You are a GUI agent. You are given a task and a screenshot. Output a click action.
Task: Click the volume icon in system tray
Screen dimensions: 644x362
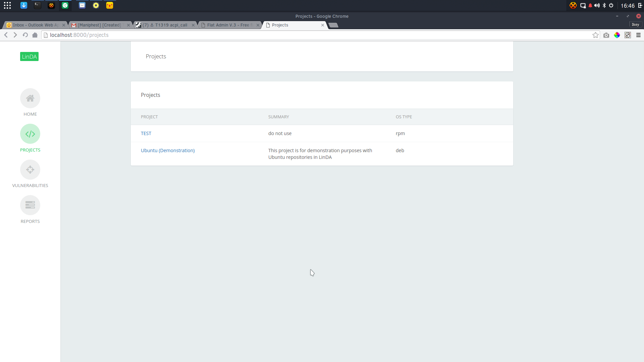tap(597, 5)
